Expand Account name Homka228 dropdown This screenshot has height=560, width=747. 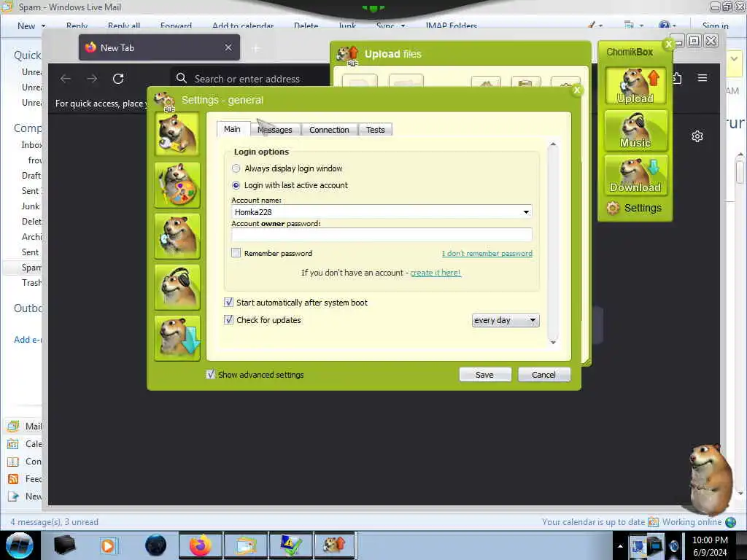(x=526, y=212)
